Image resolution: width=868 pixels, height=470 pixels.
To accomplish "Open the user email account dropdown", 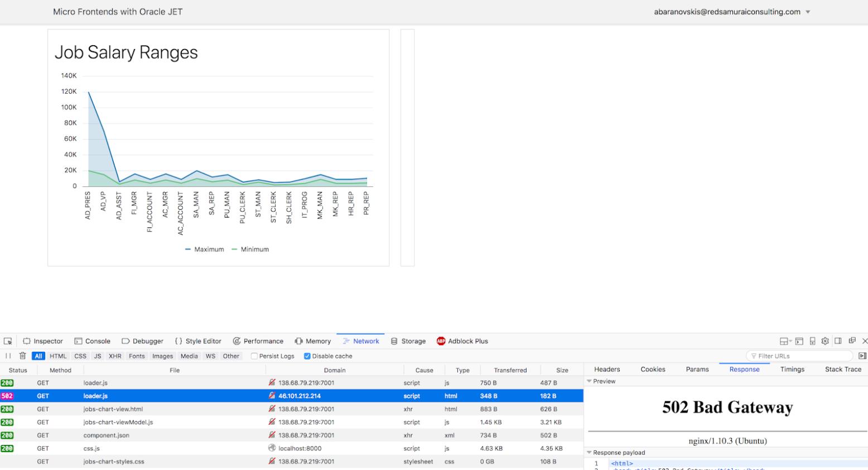I will 807,12.
